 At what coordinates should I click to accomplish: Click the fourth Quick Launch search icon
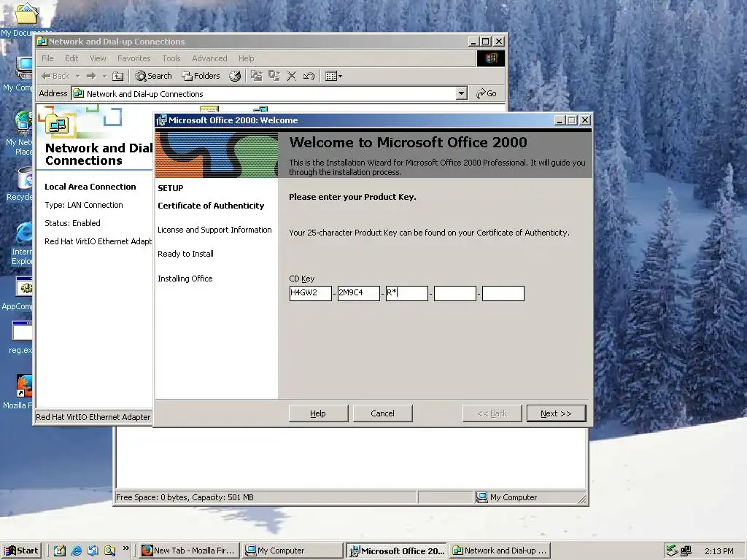(x=110, y=551)
